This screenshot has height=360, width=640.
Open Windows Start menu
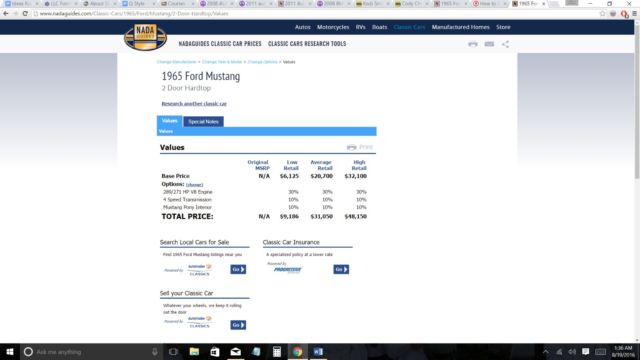click(10, 351)
